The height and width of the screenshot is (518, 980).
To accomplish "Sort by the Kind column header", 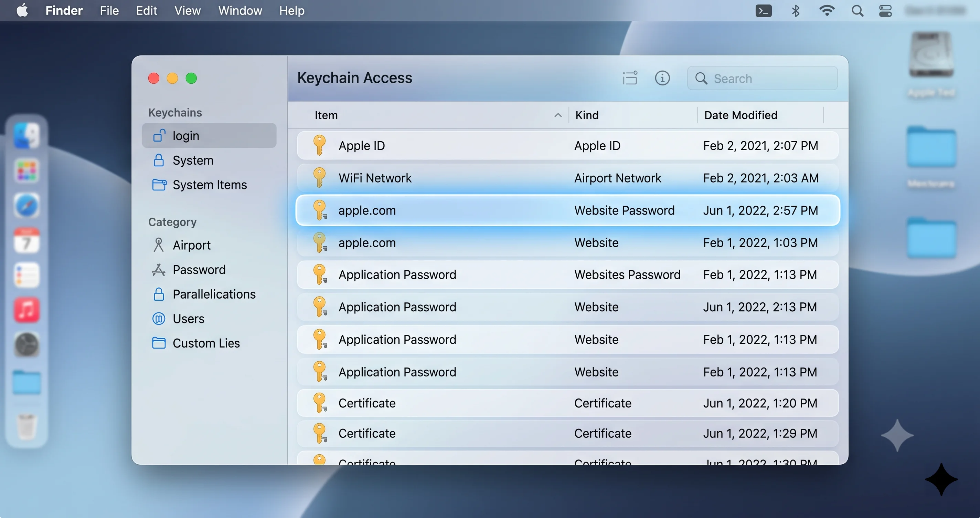I will (x=587, y=115).
